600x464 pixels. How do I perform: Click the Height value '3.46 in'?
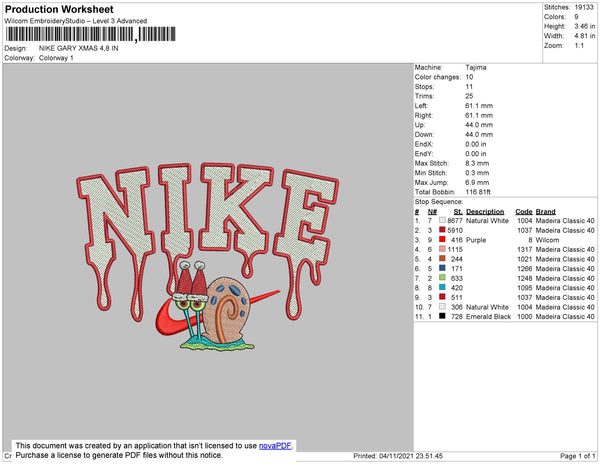tap(585, 26)
